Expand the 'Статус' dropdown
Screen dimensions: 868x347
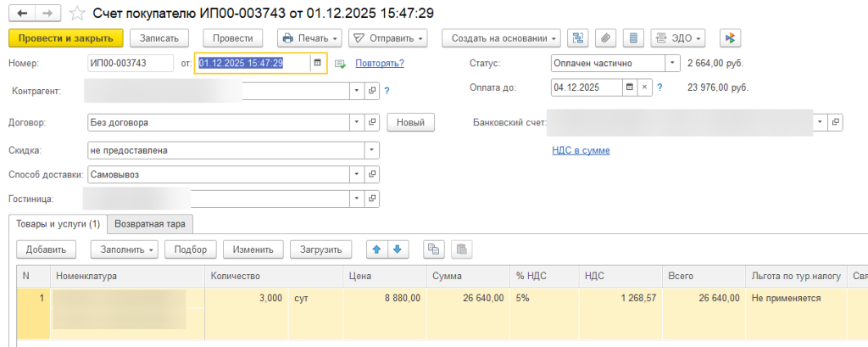click(673, 63)
